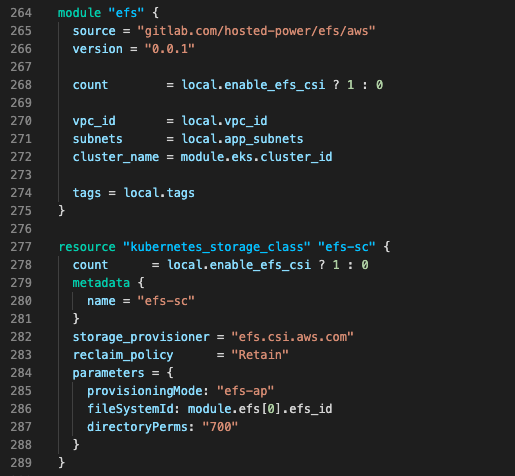Click line number 289 in the gutter

point(21,463)
